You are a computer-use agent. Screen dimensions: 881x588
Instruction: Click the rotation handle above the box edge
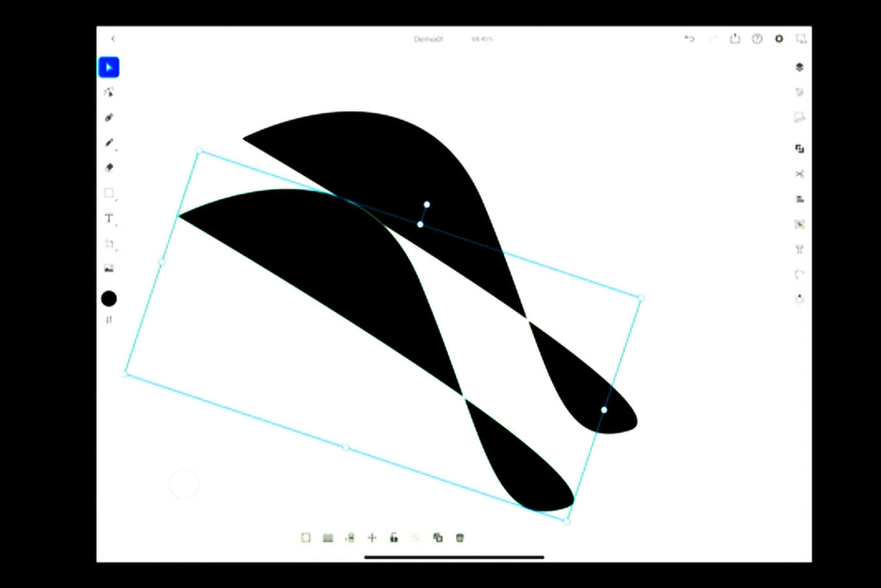click(x=426, y=204)
